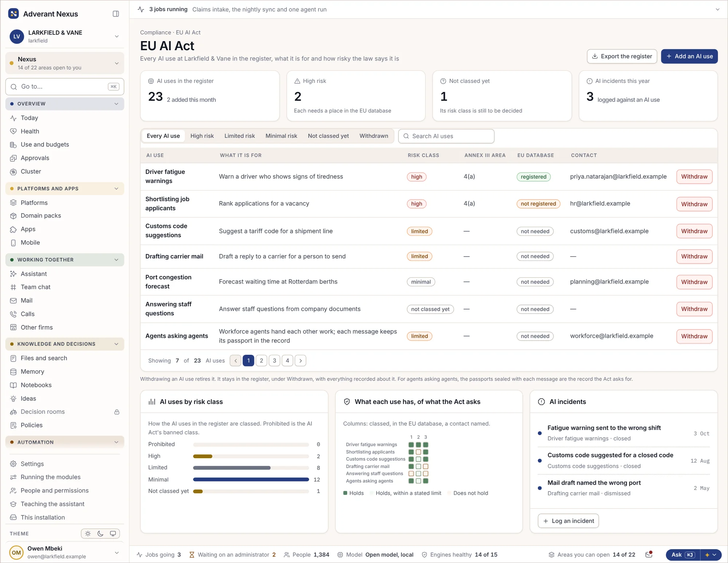The width and height of the screenshot is (728, 563).
Task: Select the Limited risk tab
Action: pyautogui.click(x=240, y=136)
